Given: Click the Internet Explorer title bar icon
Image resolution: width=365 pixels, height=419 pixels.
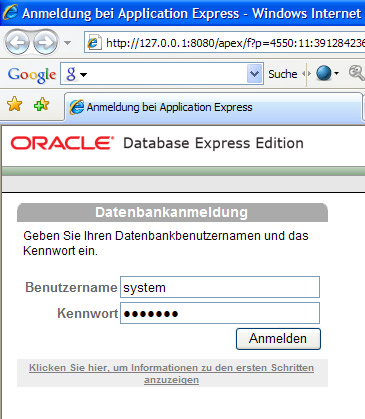Looking at the screenshot, I should coord(10,12).
